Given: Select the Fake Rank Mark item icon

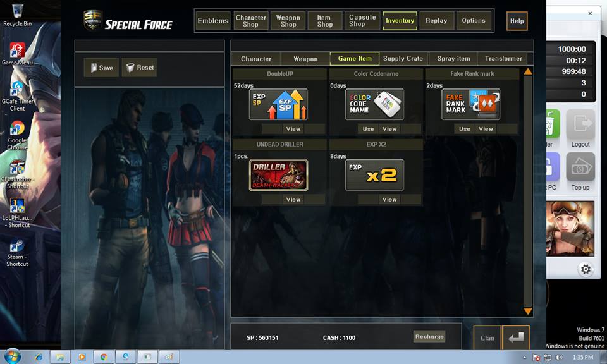Looking at the screenshot, I should (470, 104).
